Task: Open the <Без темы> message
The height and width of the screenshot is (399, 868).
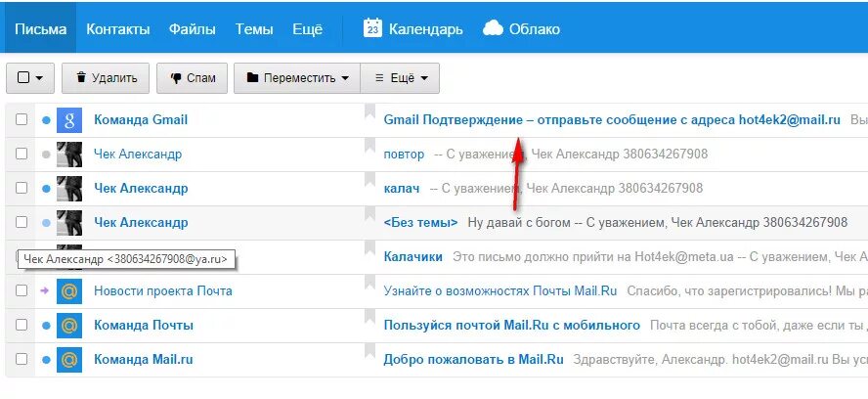Action: 420,223
